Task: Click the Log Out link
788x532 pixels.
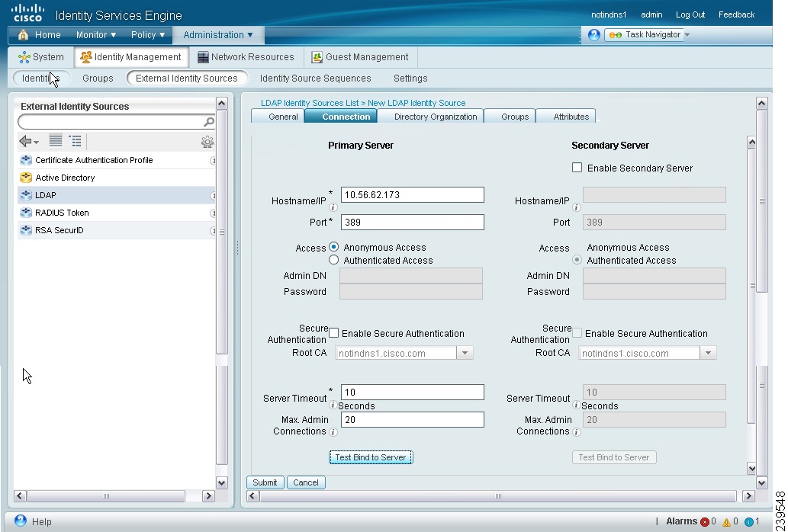Action: tap(690, 14)
